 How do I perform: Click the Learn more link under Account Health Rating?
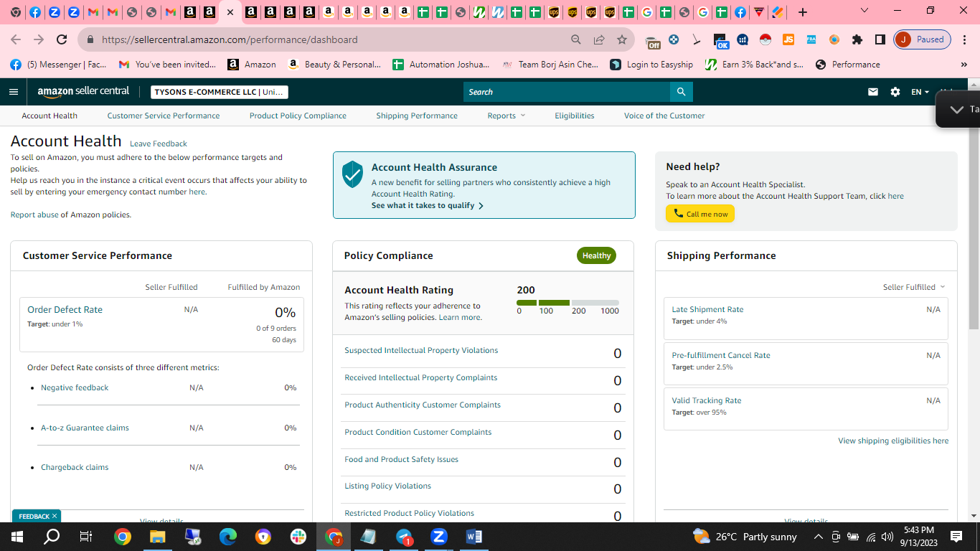pos(459,317)
